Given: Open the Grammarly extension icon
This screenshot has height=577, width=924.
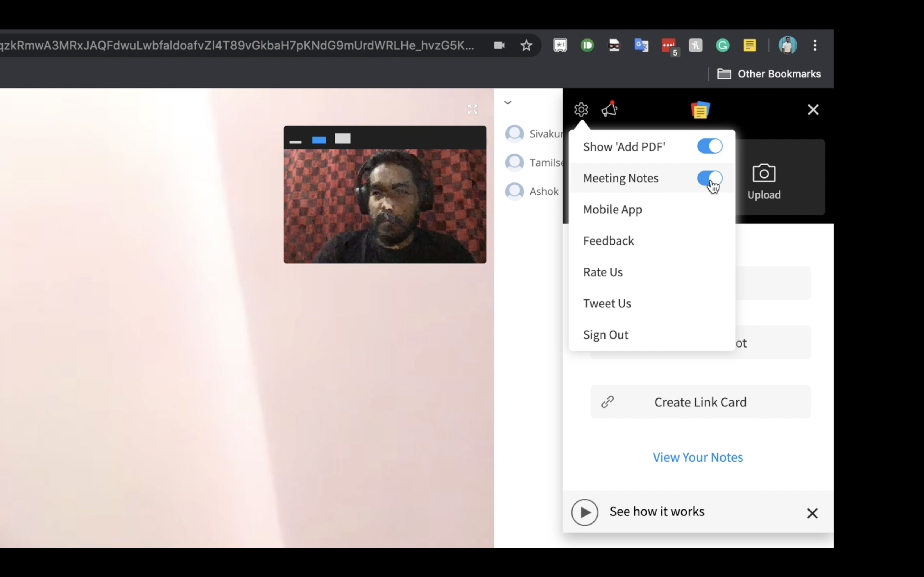Looking at the screenshot, I should point(722,46).
